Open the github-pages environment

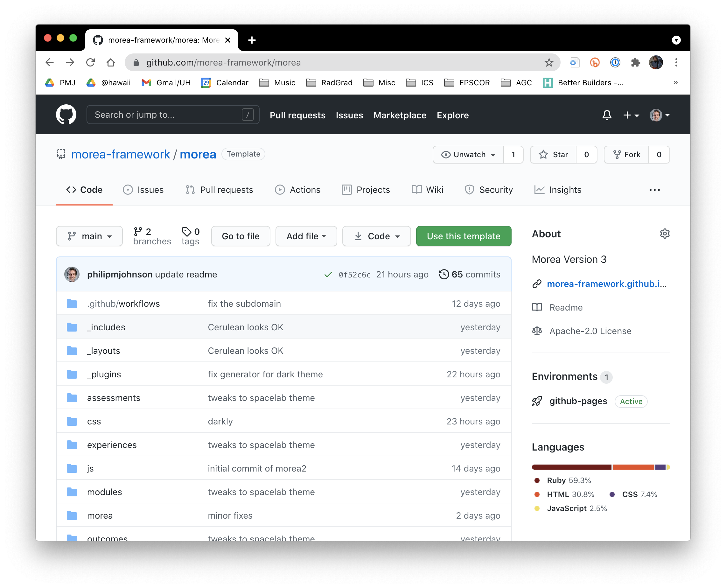tap(578, 401)
